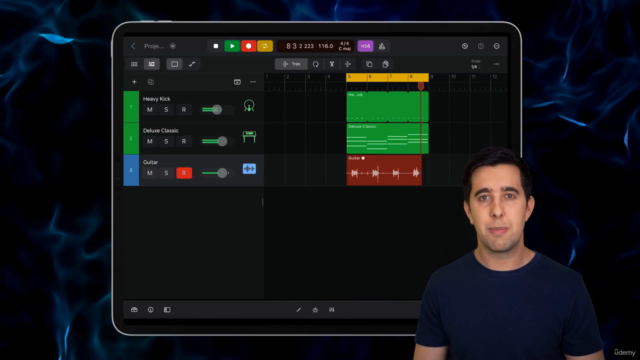Start recording with the red Record button
This screenshot has height=360, width=640.
(249, 46)
